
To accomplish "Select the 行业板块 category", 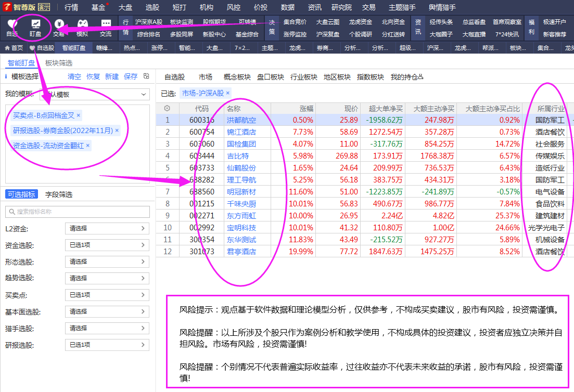I will coord(304,77).
